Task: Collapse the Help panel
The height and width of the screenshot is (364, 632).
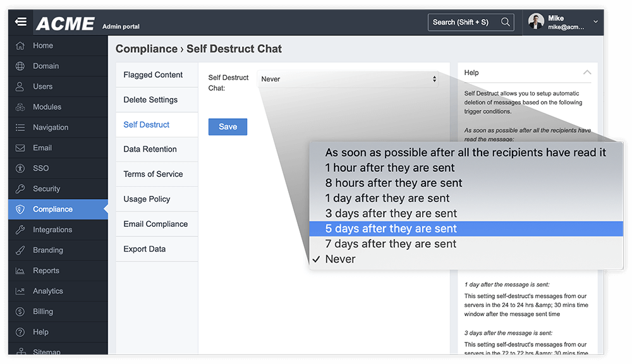Action: pos(587,72)
